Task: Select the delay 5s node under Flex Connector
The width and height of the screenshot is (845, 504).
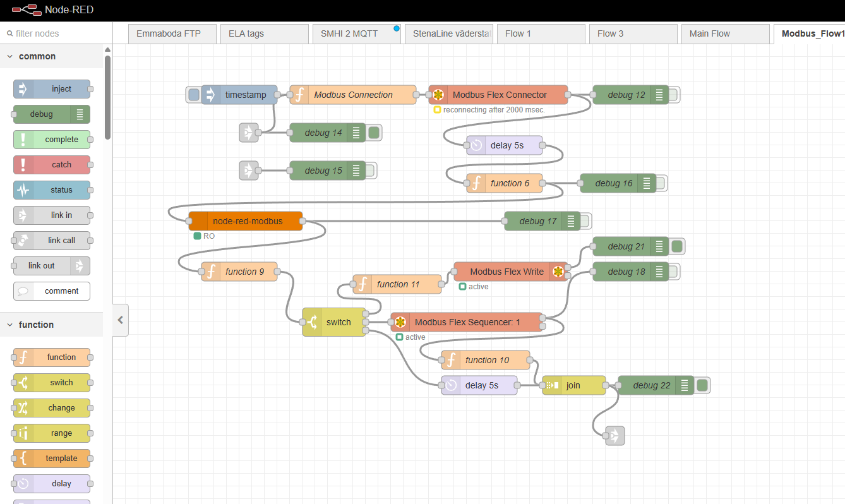Action: point(505,145)
